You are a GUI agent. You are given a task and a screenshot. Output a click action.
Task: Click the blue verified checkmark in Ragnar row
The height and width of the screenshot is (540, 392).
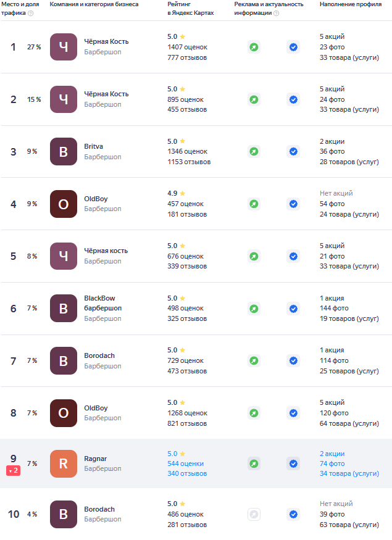pos(293,463)
